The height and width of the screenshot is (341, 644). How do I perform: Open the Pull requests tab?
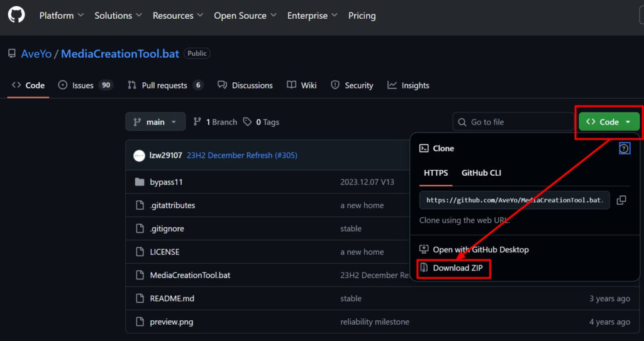coord(165,85)
